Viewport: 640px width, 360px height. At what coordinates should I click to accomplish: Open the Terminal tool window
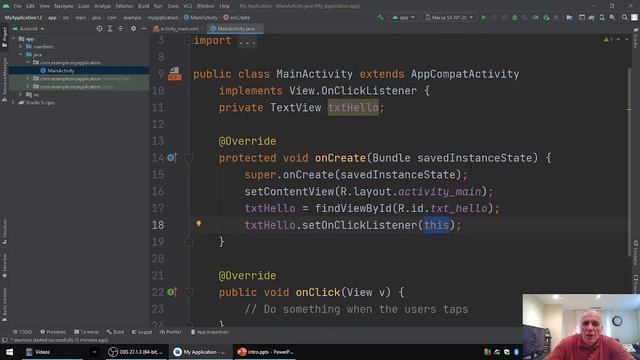pos(86,332)
